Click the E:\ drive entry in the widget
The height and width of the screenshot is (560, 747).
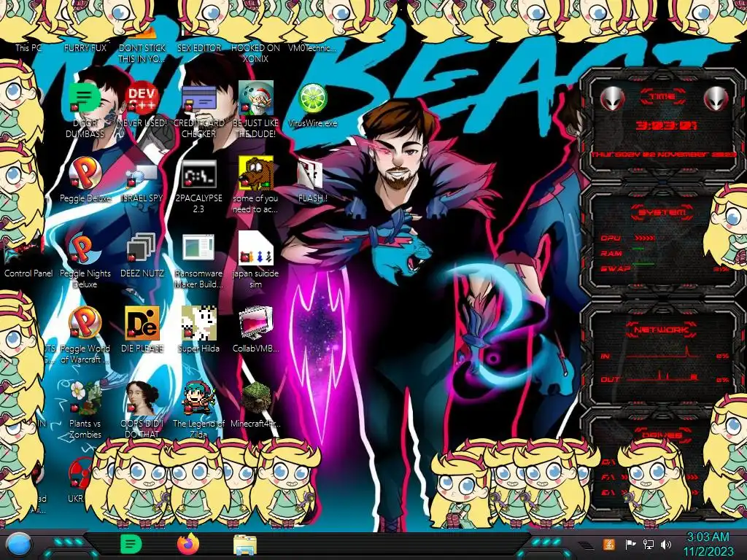click(x=608, y=492)
